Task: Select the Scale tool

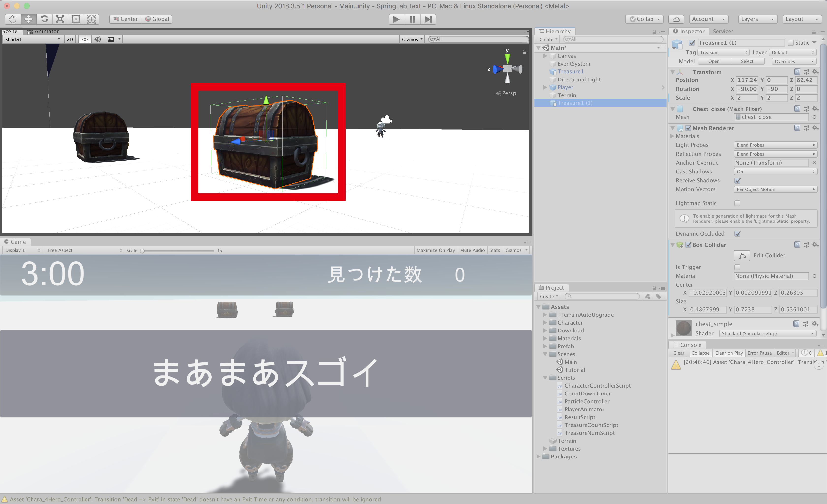Action: coord(60,19)
